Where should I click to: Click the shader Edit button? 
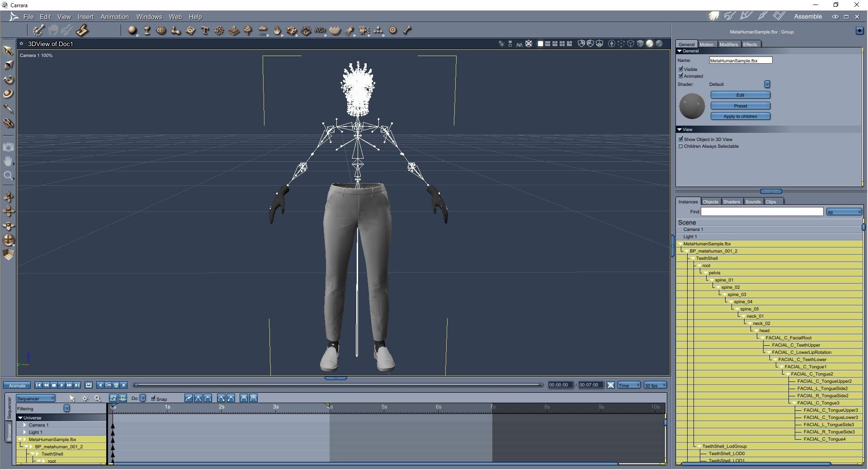740,95
